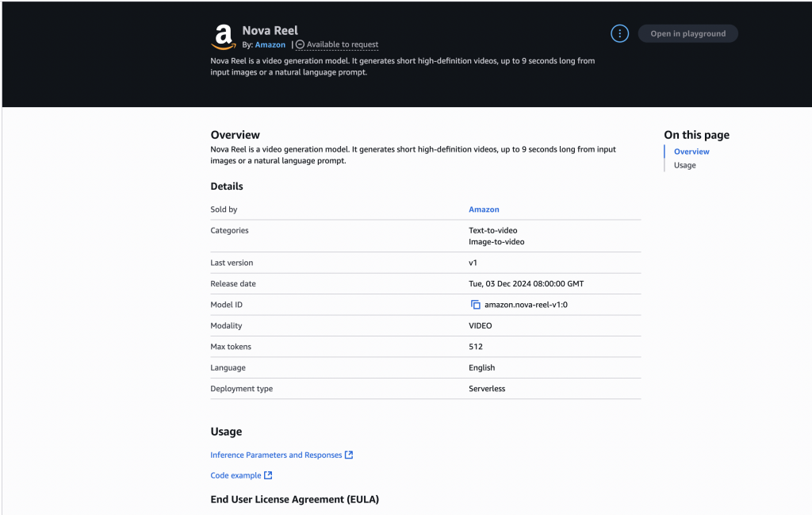This screenshot has height=515, width=812.
Task: Open the three-dot more actions menu
Action: pyautogui.click(x=620, y=33)
